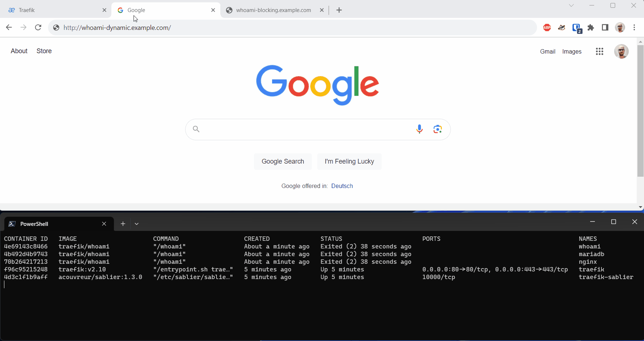Switch Google to Deutsch
The width and height of the screenshot is (644, 341).
tap(342, 186)
